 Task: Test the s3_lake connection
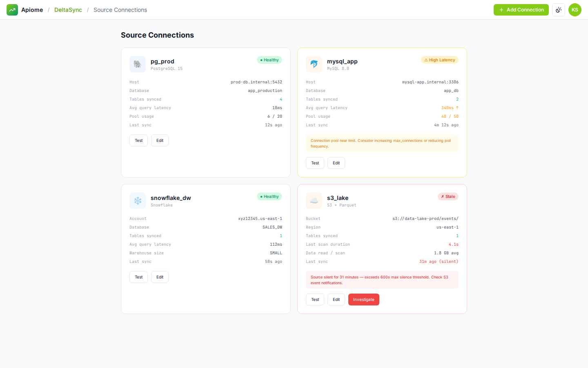tap(315, 300)
